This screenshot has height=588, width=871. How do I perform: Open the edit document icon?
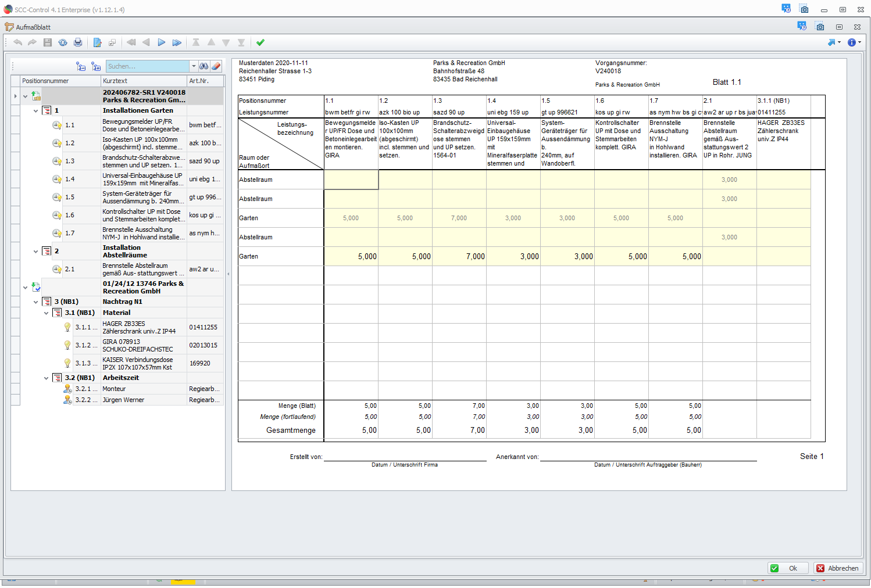pos(97,42)
